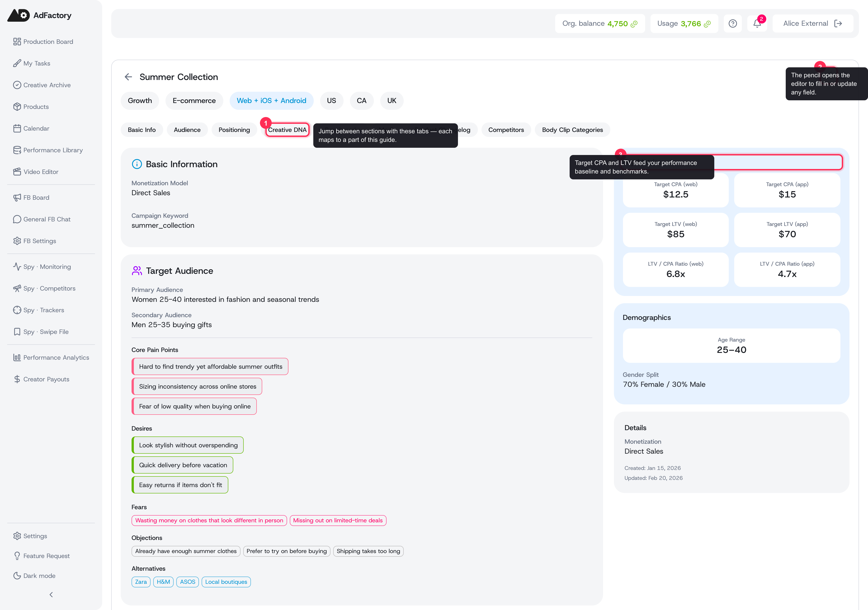Open the help question mark icon
This screenshot has width=868, height=610.
732,23
